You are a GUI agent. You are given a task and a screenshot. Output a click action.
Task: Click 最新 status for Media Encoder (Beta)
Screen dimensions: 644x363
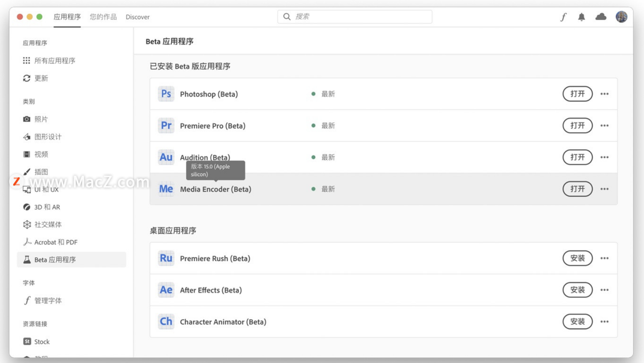click(x=328, y=189)
